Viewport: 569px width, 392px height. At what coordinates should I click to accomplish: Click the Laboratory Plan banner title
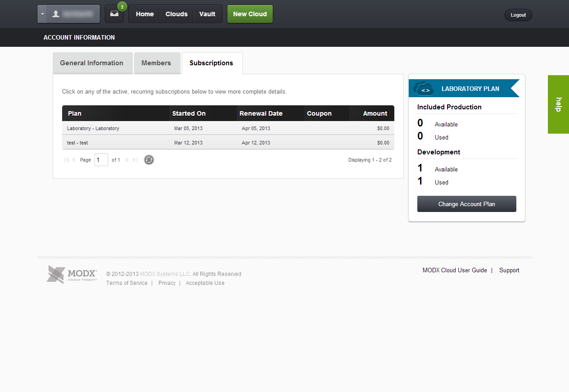(x=470, y=89)
